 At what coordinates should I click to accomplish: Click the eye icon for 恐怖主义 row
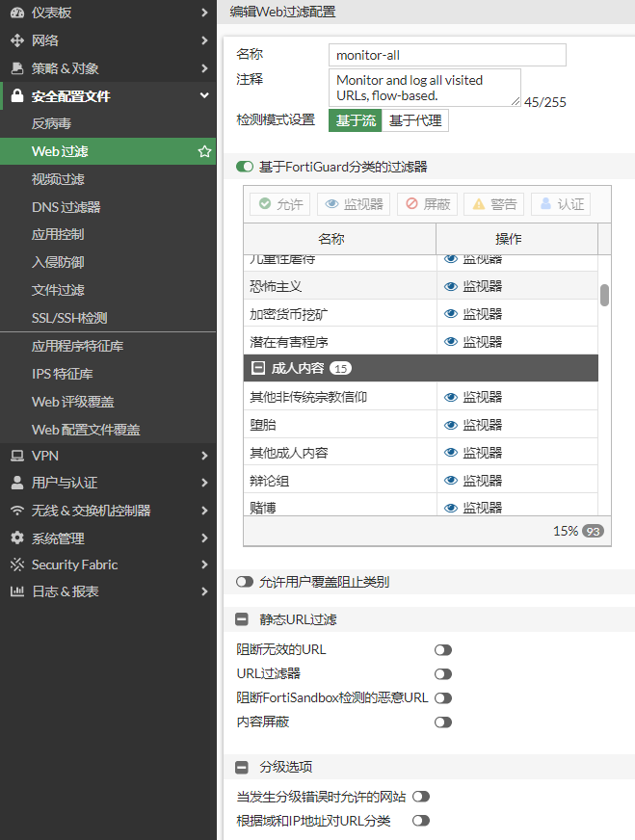click(x=450, y=286)
